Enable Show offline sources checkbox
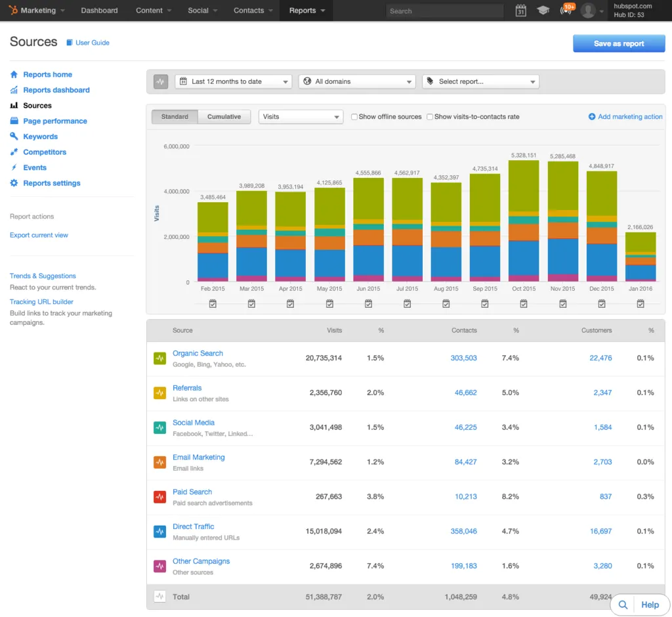672x617 pixels. [x=354, y=117]
